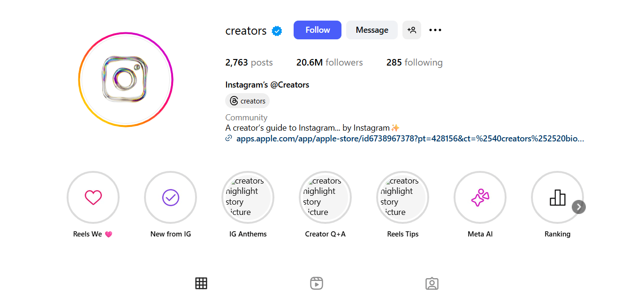Message the creators account
The width and height of the screenshot is (644, 295).
coord(371,29)
